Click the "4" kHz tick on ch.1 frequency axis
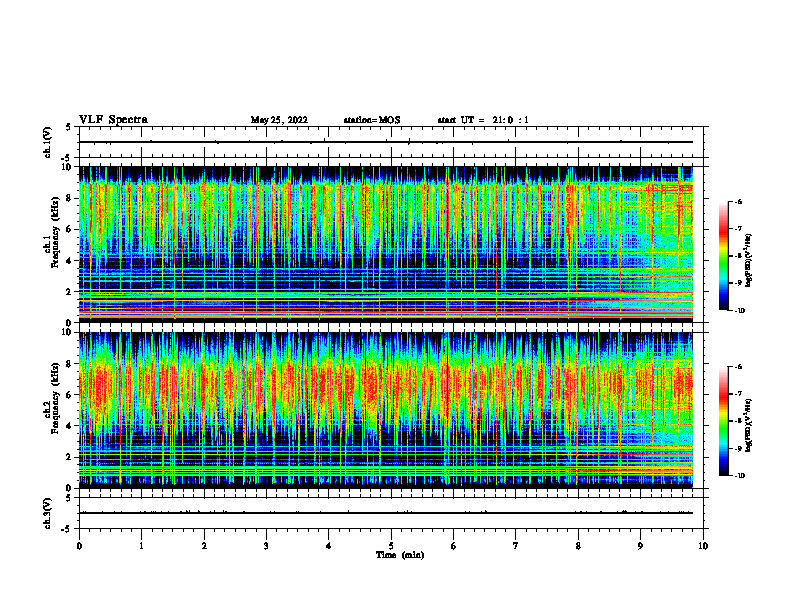Screen dimensions: 792x612 (x=69, y=261)
